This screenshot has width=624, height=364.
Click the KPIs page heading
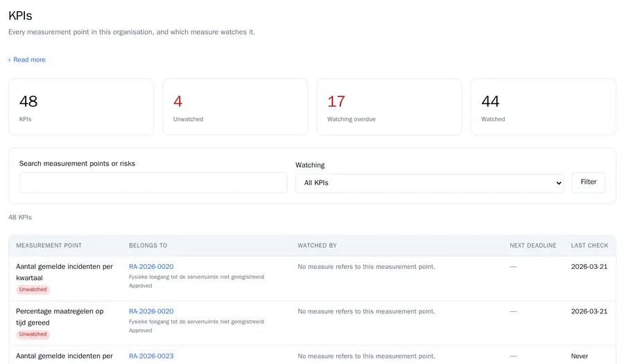pyautogui.click(x=20, y=15)
